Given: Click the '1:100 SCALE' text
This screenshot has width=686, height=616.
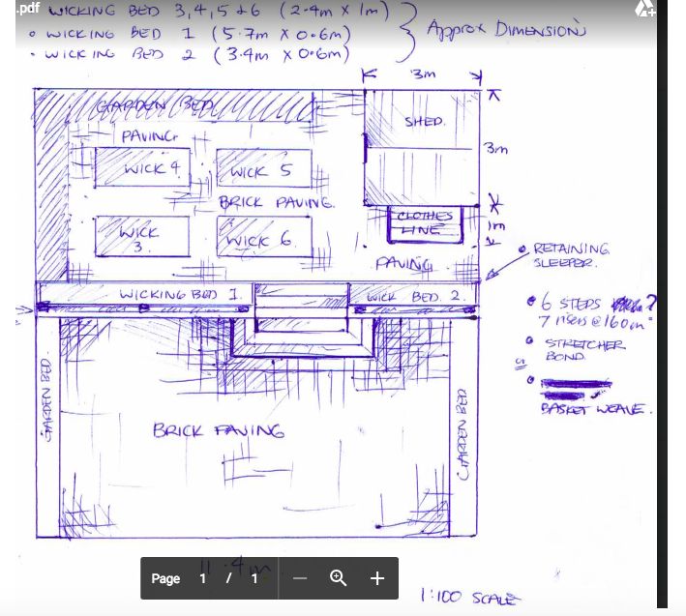Looking at the screenshot, I should coord(471,597).
